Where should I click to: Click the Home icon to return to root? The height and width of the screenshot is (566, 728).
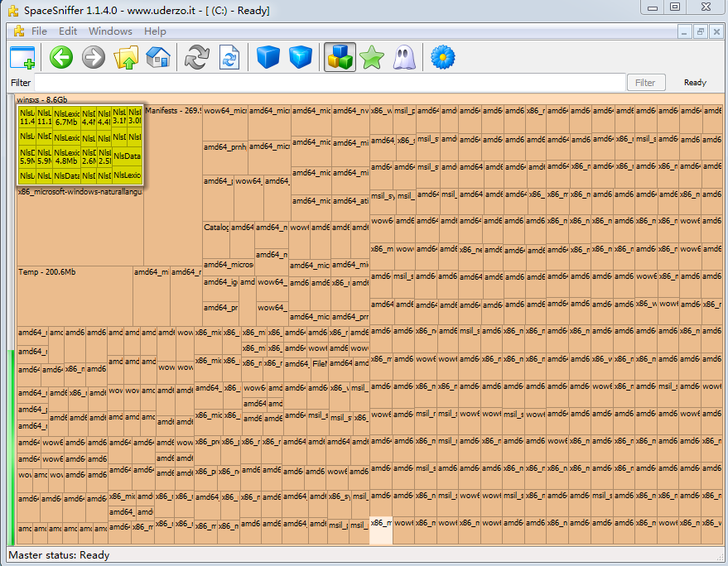[x=157, y=58]
